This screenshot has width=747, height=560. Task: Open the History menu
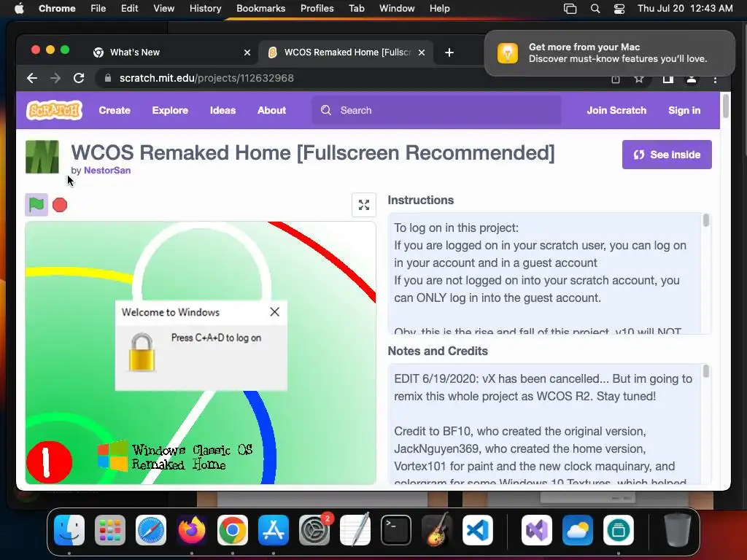[x=205, y=9]
